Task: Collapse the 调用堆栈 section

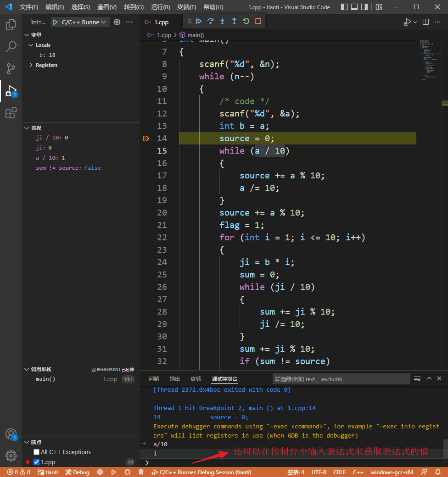Action: 27,369
